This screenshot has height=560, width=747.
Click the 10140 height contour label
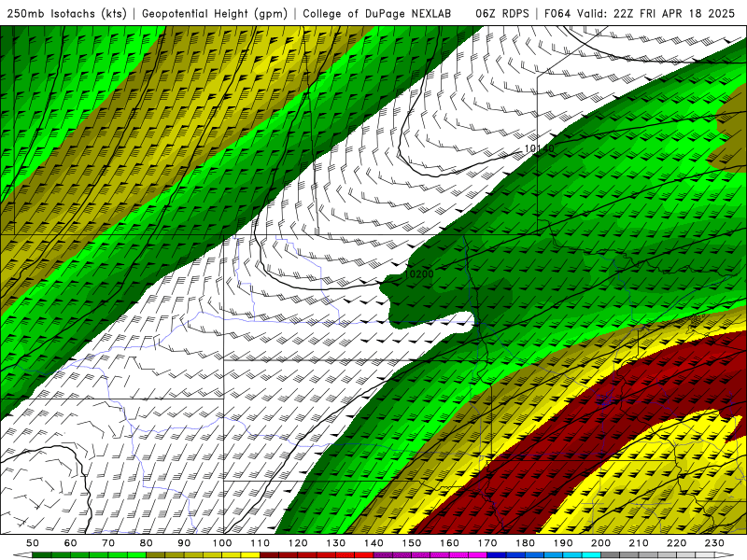click(x=540, y=148)
